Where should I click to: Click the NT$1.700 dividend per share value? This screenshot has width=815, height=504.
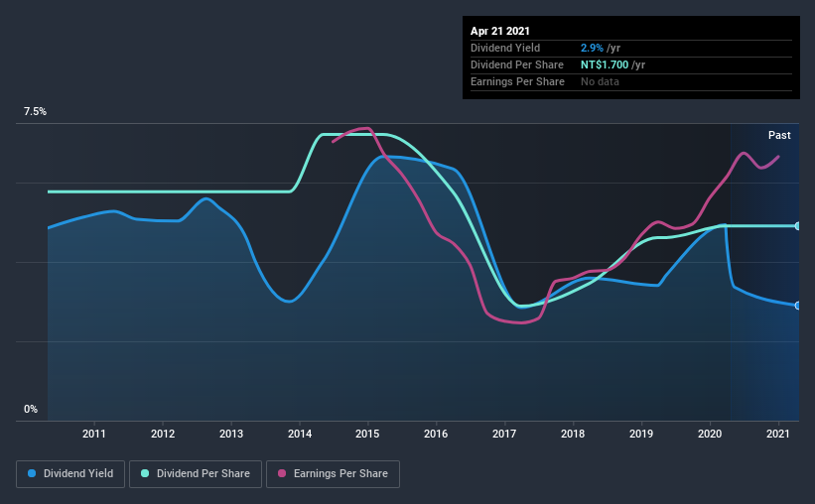[605, 64]
